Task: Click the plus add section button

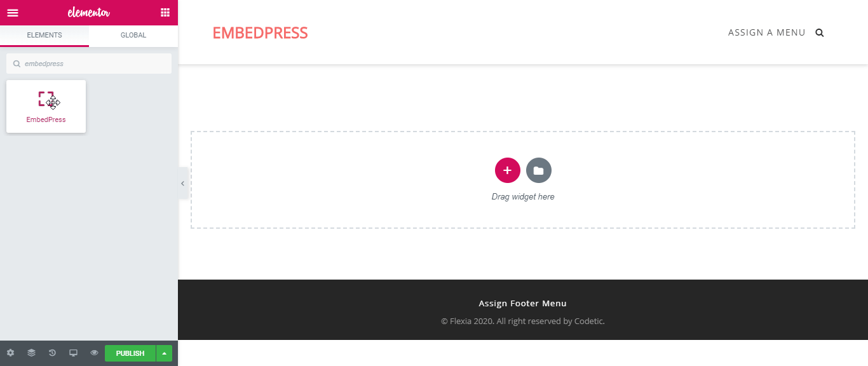Action: pyautogui.click(x=507, y=170)
